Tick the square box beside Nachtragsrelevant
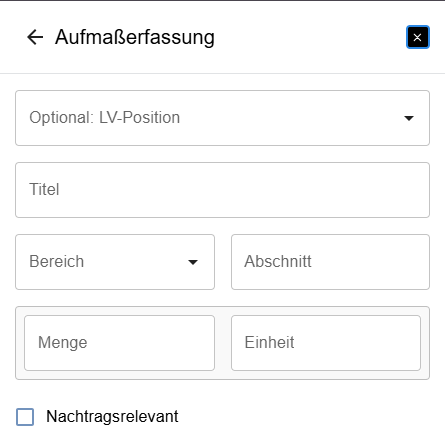 25,417
